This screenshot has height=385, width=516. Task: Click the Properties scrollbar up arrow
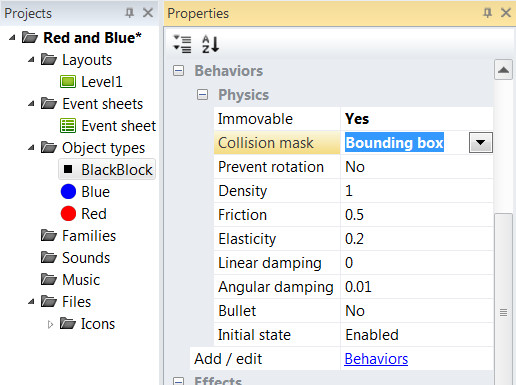(x=503, y=70)
